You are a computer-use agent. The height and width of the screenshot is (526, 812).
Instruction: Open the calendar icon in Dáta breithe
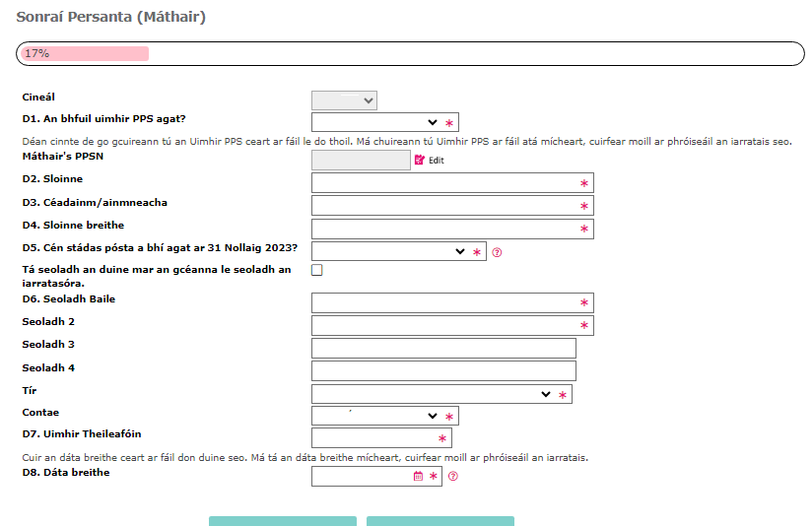point(418,476)
